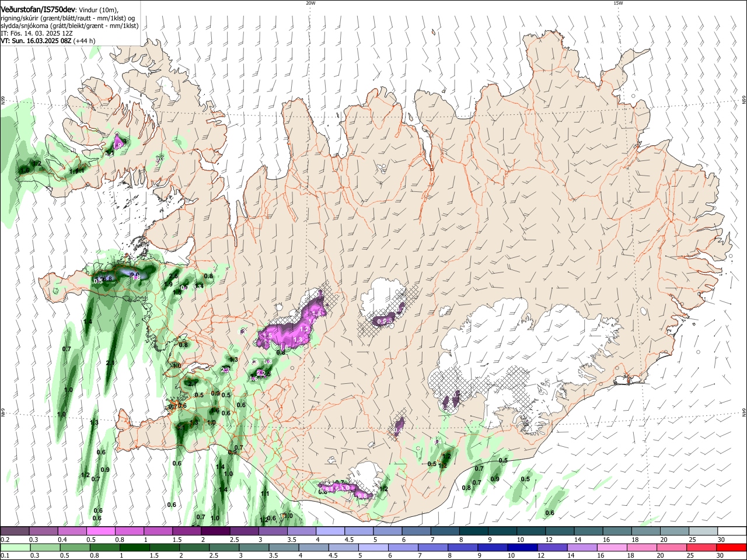Click the 30 label under the red swatch

(x=721, y=556)
